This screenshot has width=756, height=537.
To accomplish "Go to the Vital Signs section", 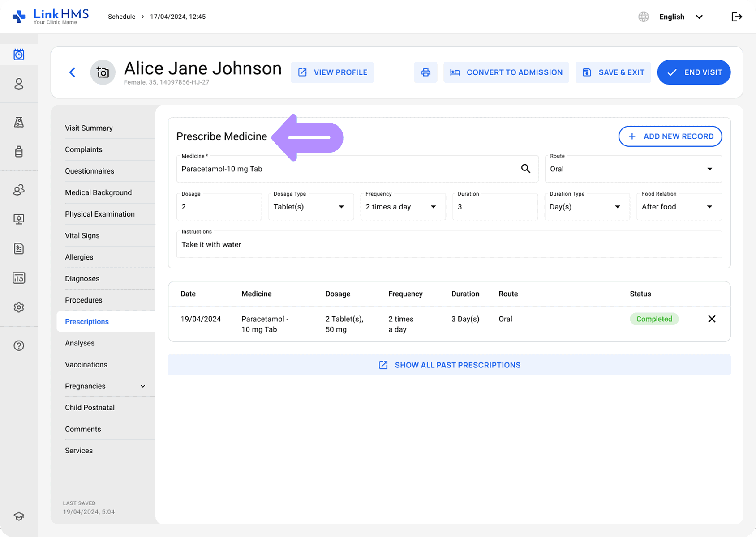I will tap(82, 236).
